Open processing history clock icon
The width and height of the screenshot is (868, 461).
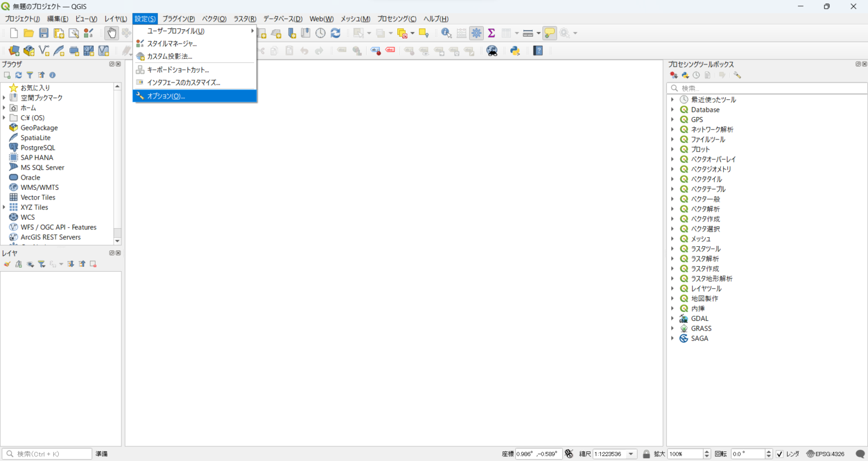(x=696, y=75)
